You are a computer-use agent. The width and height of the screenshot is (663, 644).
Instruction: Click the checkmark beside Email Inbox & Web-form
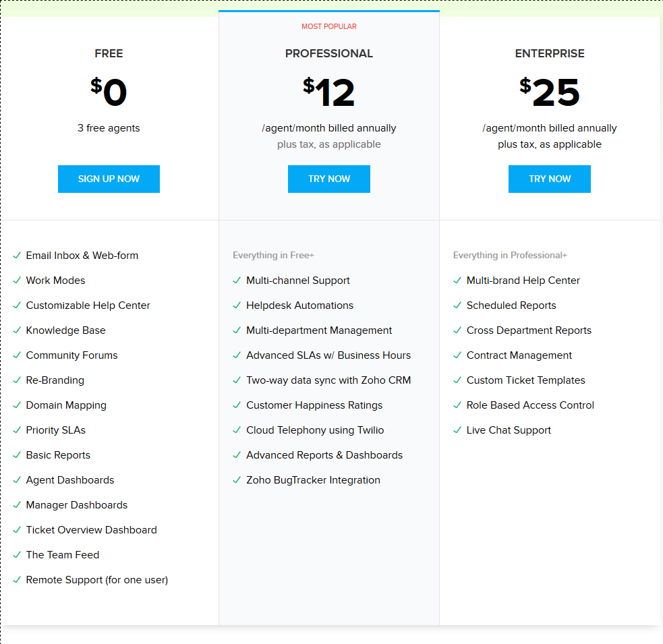coord(16,256)
